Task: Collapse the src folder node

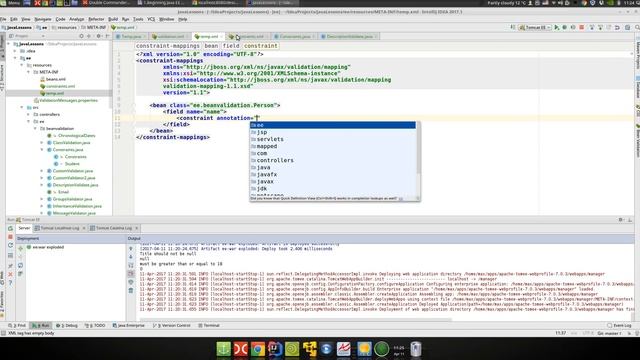Action: point(22,107)
